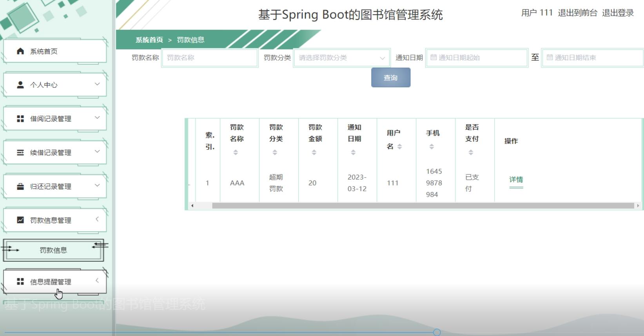Sort table by 罚款金额 column arrows
The width and height of the screenshot is (644, 336).
[x=314, y=153]
